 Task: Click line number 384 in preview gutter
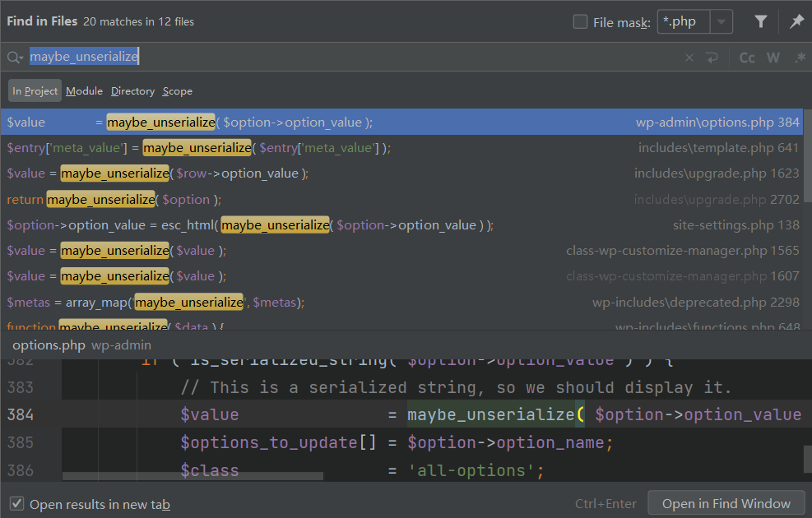point(21,414)
